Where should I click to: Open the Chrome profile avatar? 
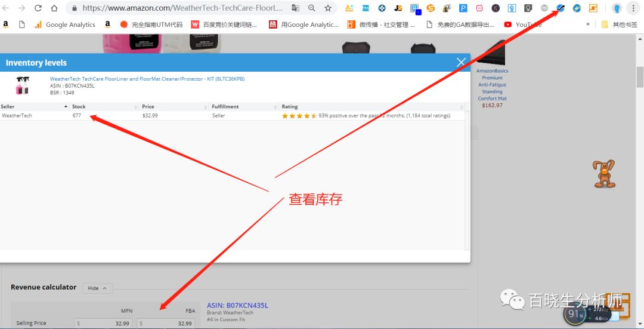(x=617, y=8)
